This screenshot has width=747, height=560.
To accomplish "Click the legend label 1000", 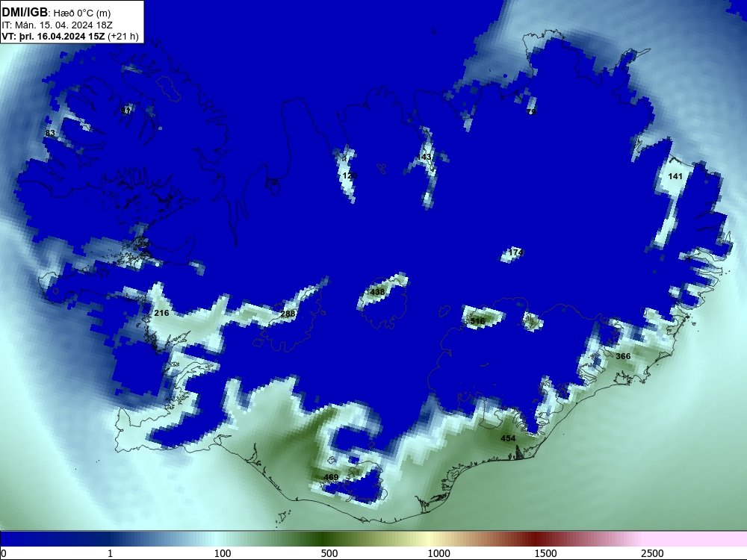I will coord(438,553).
